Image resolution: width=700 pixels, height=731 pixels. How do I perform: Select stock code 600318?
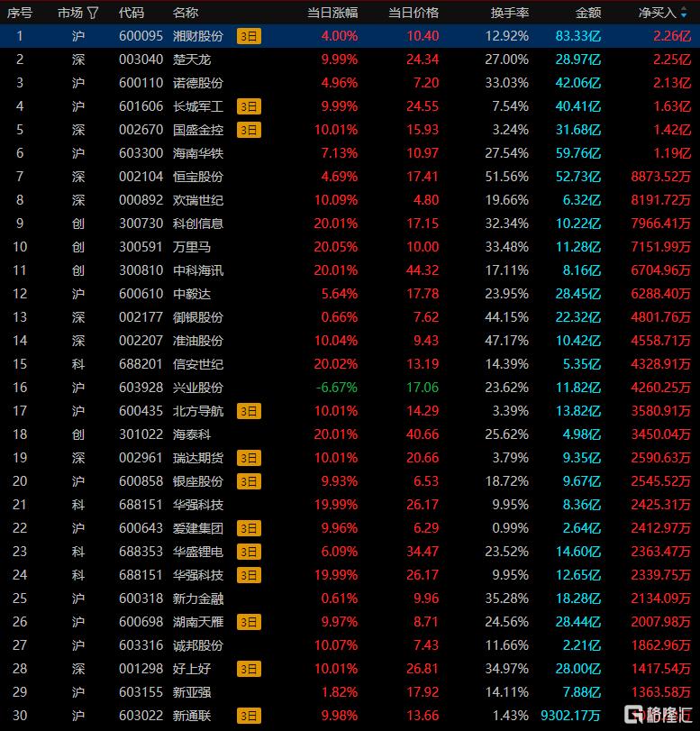[x=141, y=599]
